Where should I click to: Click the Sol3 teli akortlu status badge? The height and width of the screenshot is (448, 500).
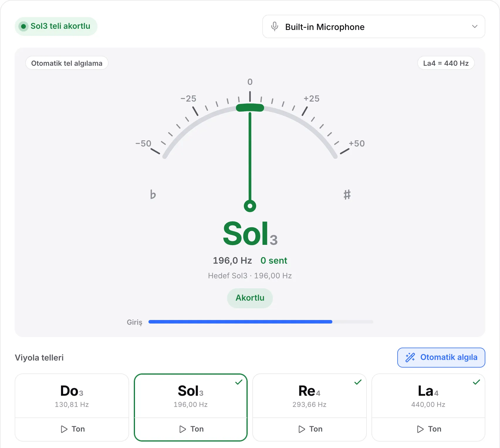click(x=56, y=26)
